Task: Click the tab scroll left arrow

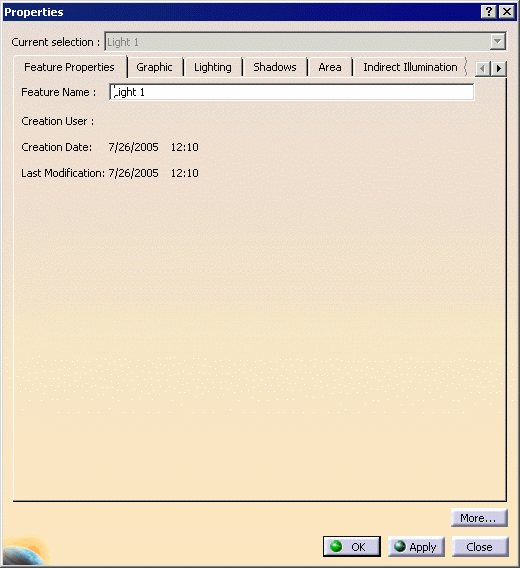Action: [x=483, y=68]
